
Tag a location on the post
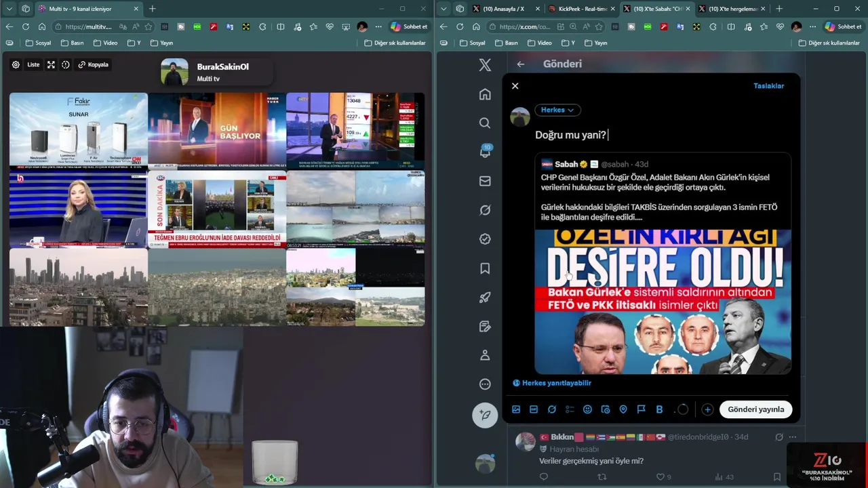pyautogui.click(x=623, y=409)
